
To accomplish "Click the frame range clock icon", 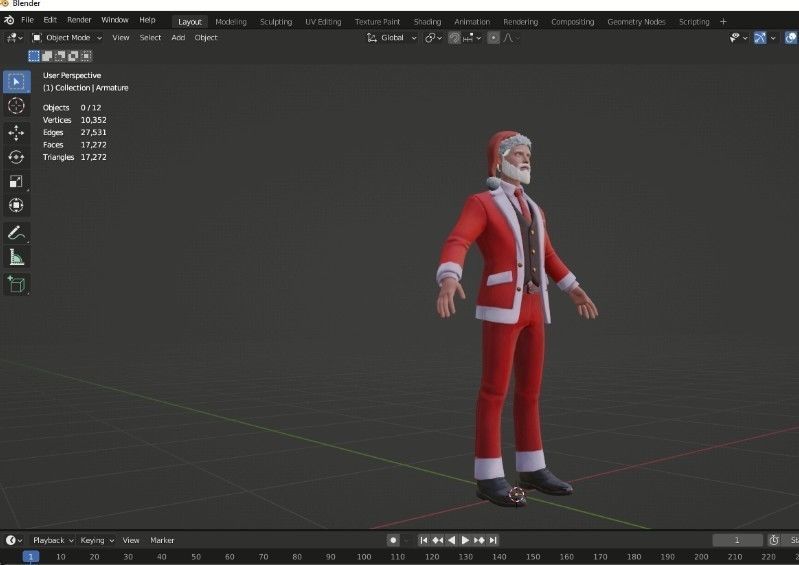I will click(x=774, y=540).
